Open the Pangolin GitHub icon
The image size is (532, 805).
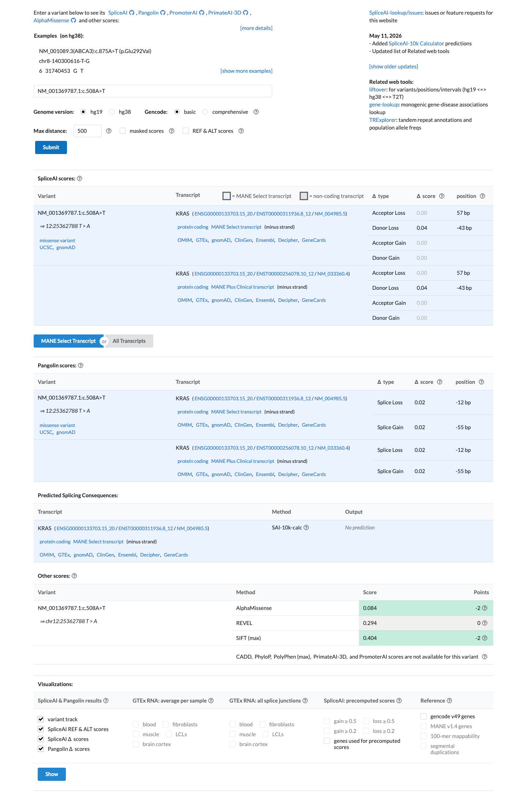tap(163, 13)
